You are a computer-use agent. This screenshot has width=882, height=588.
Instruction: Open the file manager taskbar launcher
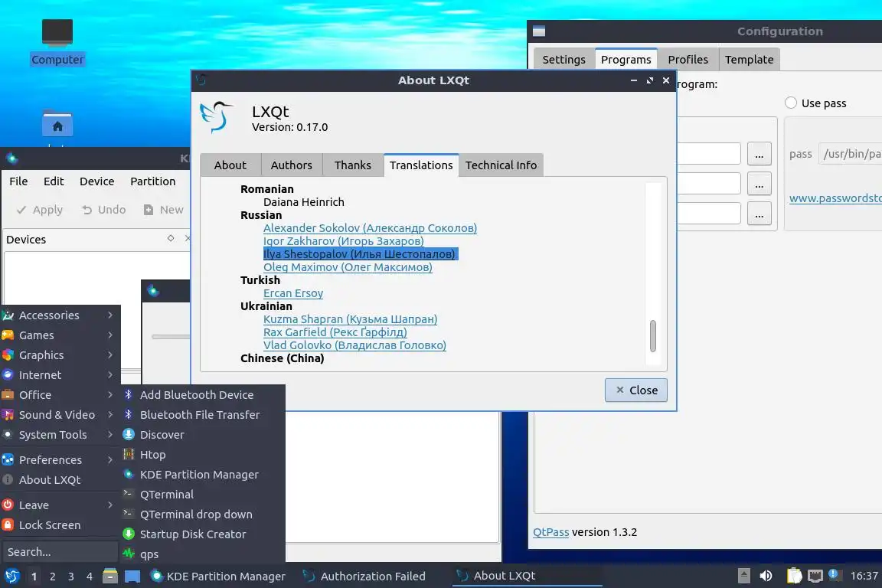[110, 577]
